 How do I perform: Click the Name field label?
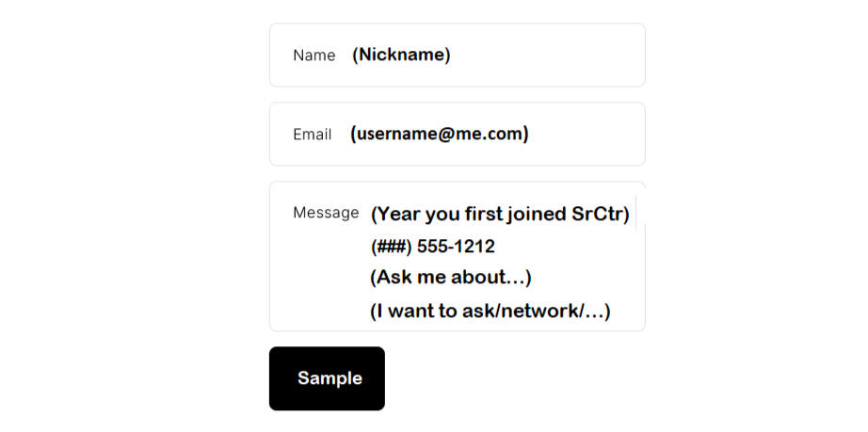click(313, 56)
